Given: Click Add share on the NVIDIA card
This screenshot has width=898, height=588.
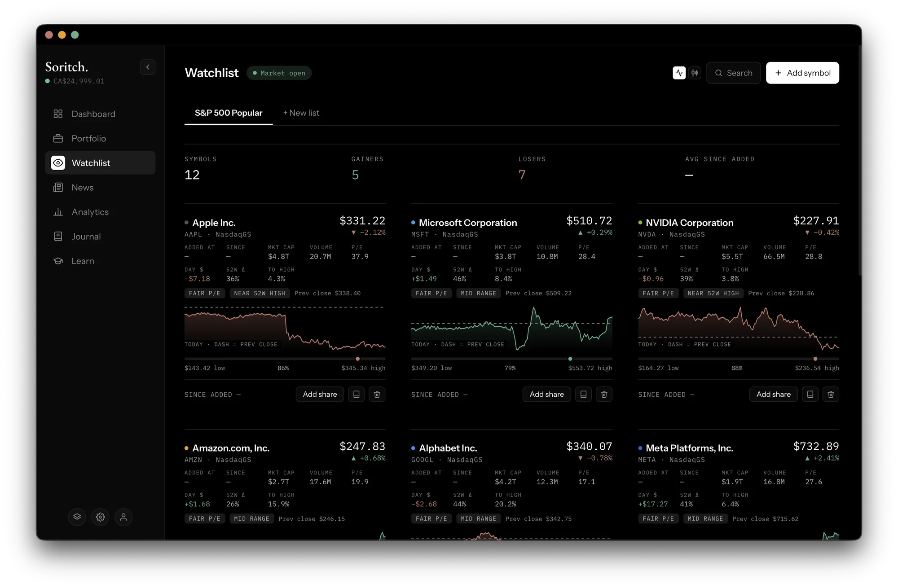Looking at the screenshot, I should click(773, 395).
